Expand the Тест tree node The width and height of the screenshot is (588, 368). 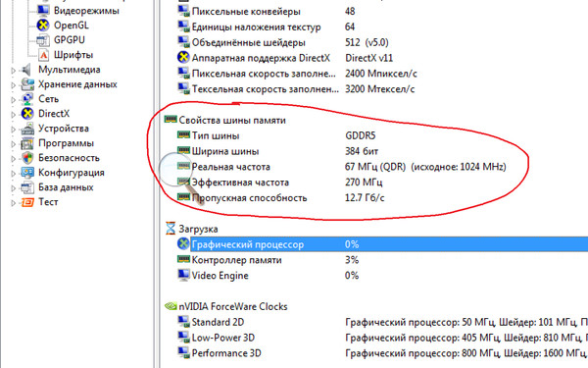[13, 203]
